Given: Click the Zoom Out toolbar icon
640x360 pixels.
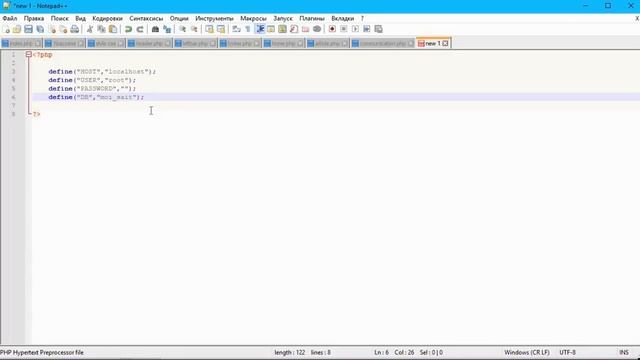Looking at the screenshot, I should (194, 29).
